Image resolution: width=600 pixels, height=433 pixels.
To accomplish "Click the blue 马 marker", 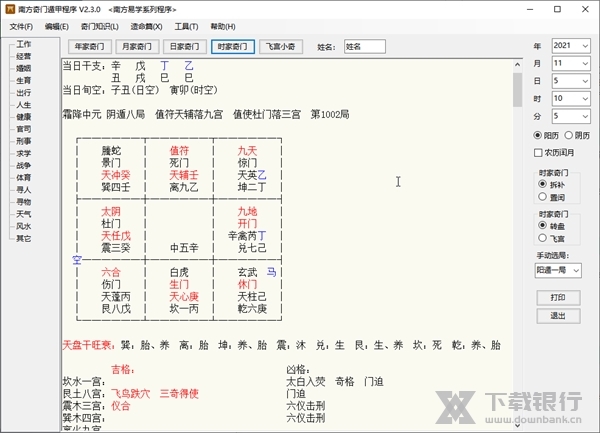I will (x=271, y=272).
